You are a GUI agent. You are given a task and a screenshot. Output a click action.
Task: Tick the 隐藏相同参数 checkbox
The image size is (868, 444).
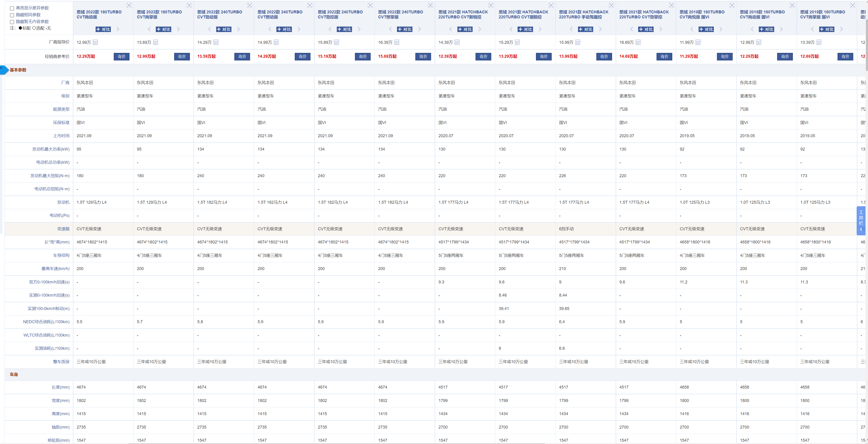[12, 15]
